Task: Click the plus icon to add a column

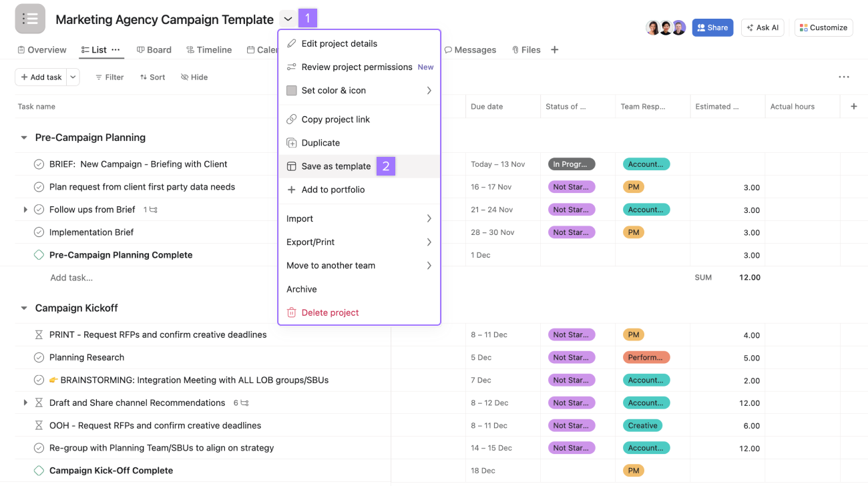Action: (853, 106)
